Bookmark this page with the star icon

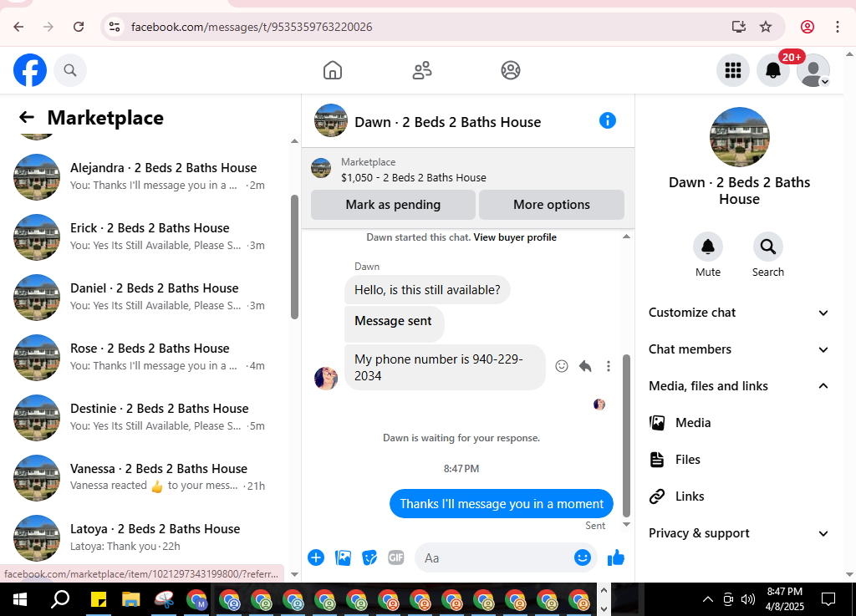tap(766, 27)
